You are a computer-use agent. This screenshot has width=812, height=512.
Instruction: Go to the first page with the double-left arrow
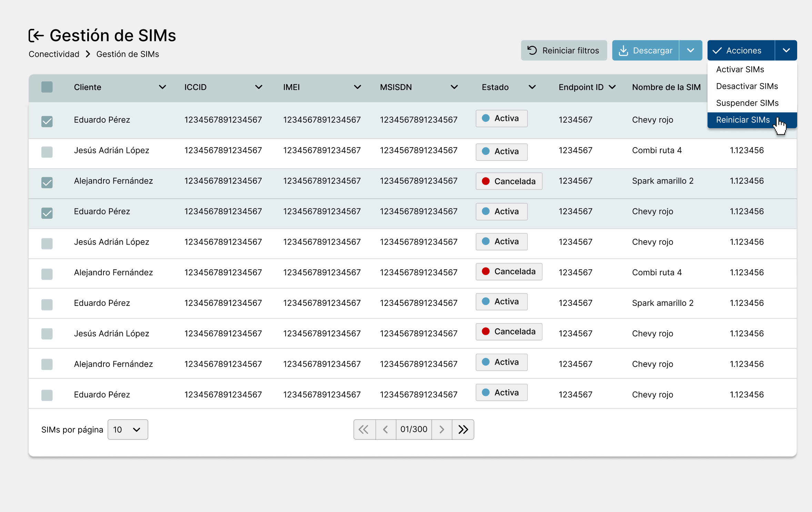pos(364,429)
